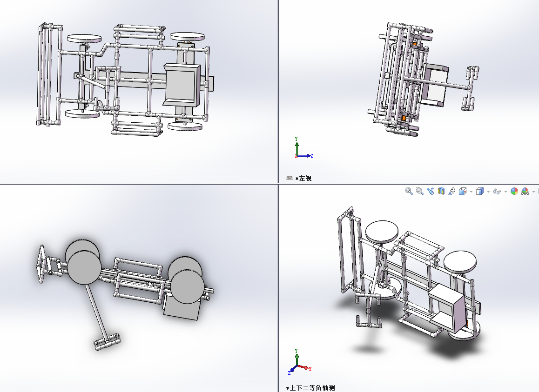The image size is (539, 392).
Task: Expand the Display Style dropdown arrow
Action: 488,192
